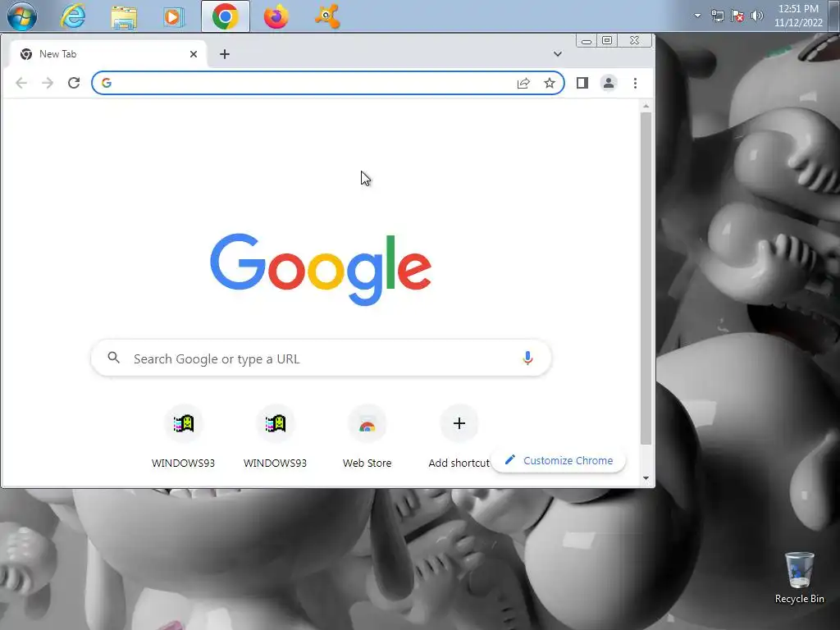Click the Google logo

pos(321,269)
